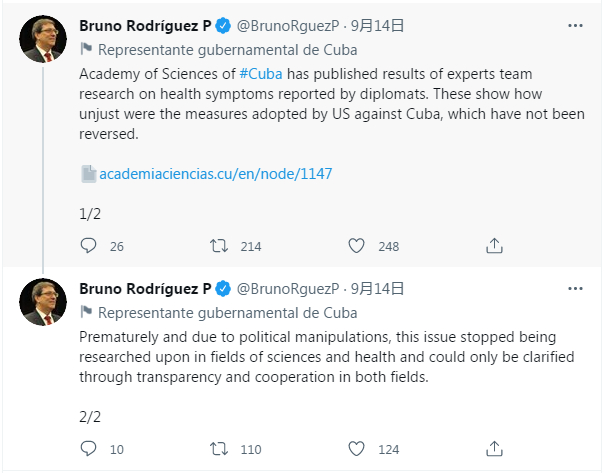Open the academiaciencias.cu/en/node/1147 link
The width and height of the screenshot is (604, 473).
(x=214, y=174)
